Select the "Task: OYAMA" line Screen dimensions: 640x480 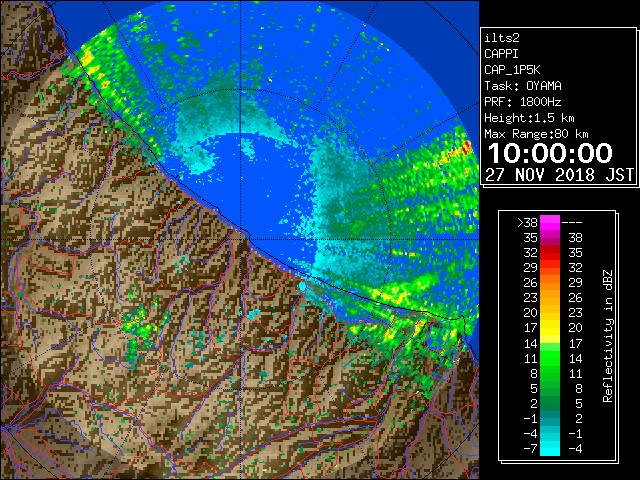click(x=523, y=86)
